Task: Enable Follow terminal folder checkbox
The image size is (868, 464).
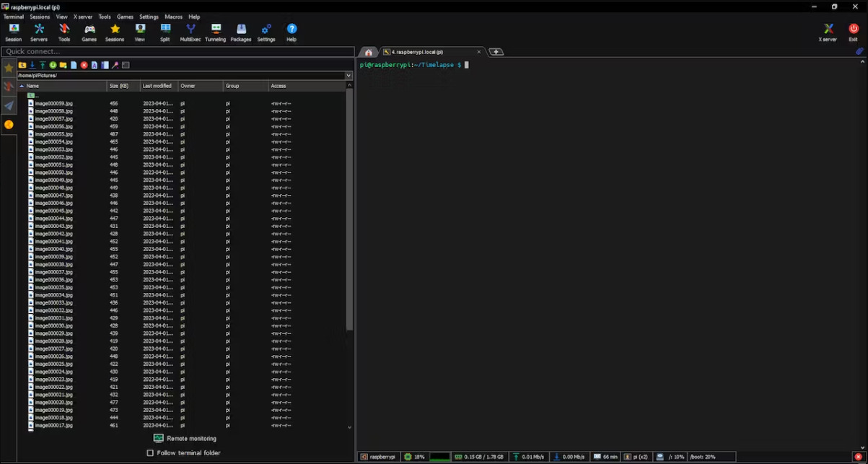Action: pos(150,453)
